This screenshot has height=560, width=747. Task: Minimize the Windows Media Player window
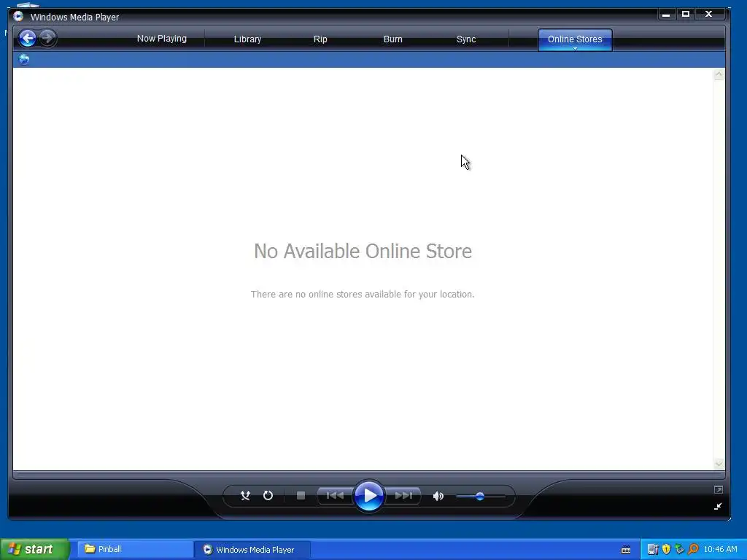pos(666,15)
